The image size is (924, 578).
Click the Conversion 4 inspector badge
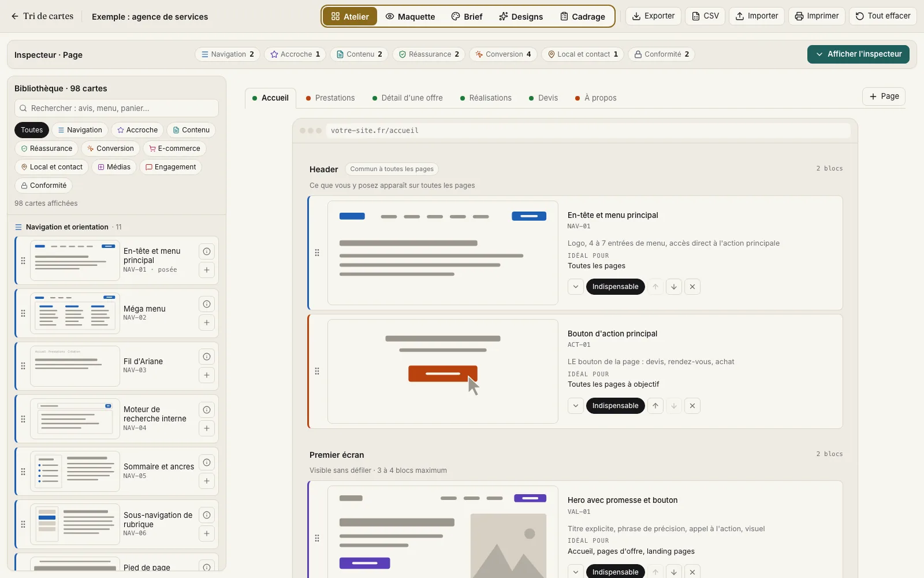point(503,54)
